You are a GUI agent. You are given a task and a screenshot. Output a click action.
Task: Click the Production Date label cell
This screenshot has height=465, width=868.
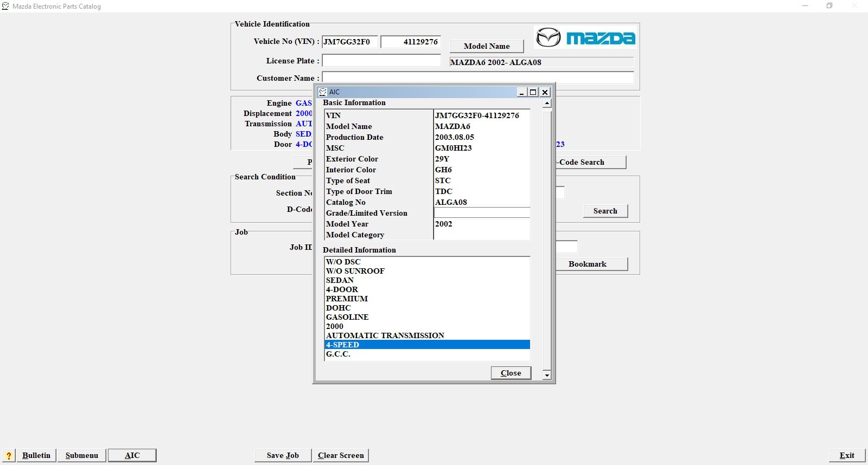click(x=379, y=137)
